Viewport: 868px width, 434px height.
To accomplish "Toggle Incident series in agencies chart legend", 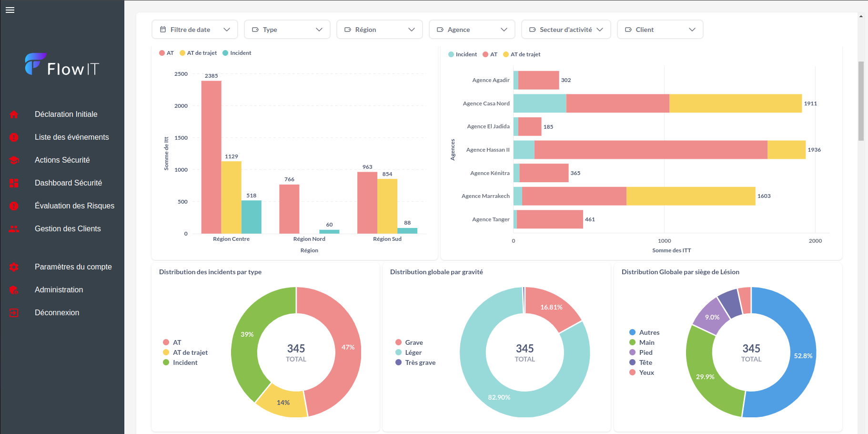I will click(x=462, y=54).
